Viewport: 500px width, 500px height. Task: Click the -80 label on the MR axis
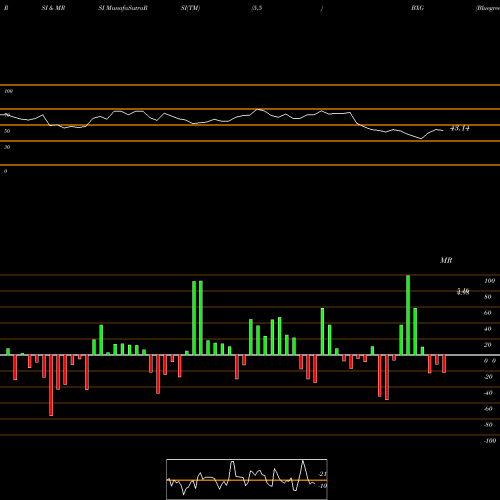click(488, 425)
